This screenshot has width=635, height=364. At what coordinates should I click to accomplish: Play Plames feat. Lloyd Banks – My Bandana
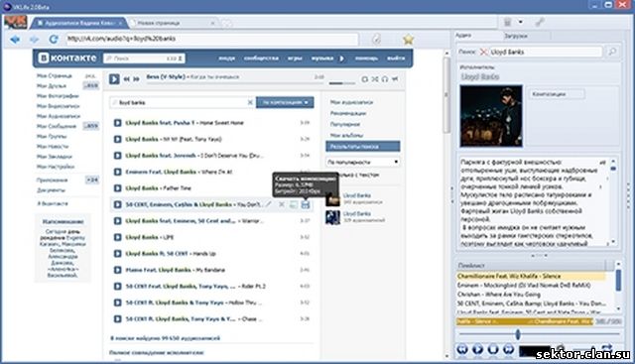point(117,270)
